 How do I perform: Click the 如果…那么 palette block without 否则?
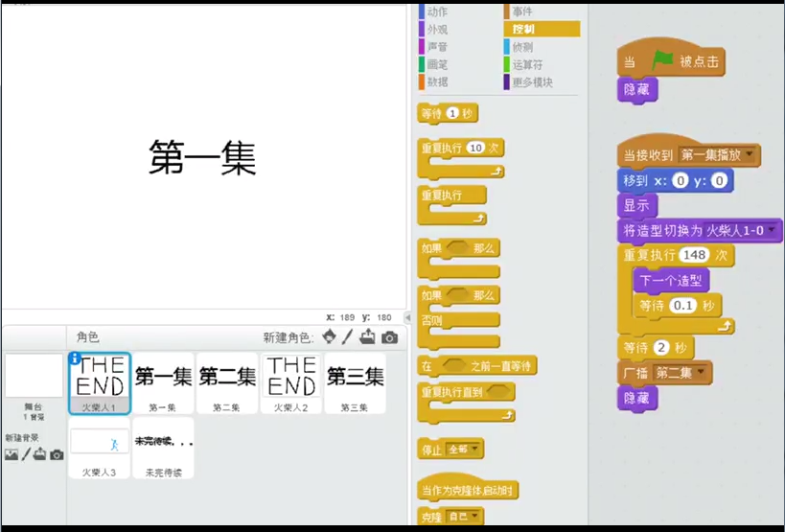pos(458,259)
